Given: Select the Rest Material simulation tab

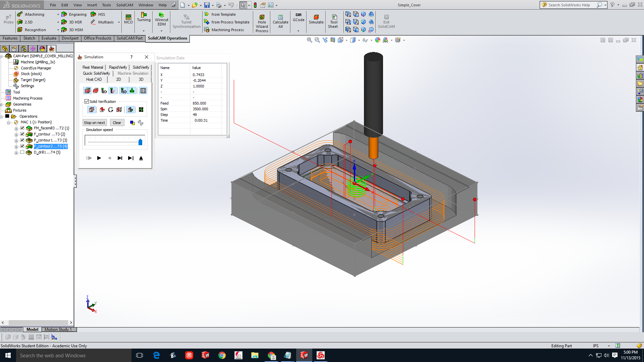Looking at the screenshot, I should [93, 67].
